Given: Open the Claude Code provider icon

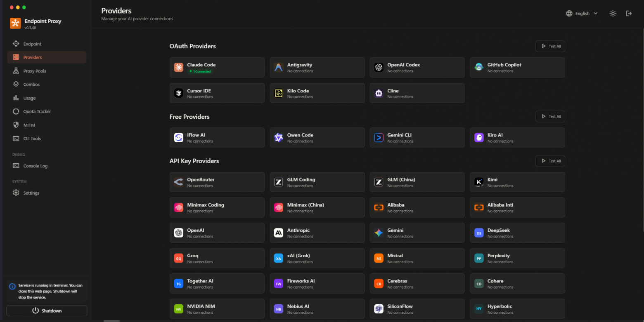Looking at the screenshot, I should click(x=178, y=68).
